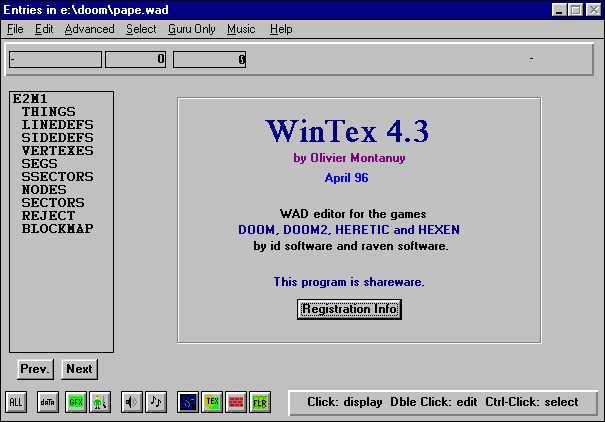Maximize the WinTex window
The width and height of the screenshot is (605, 422).
pos(576,10)
